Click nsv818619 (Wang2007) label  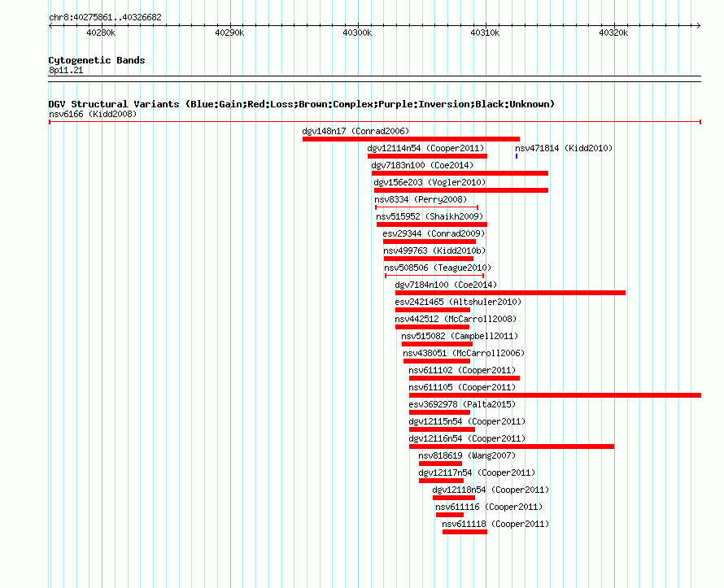click(467, 455)
